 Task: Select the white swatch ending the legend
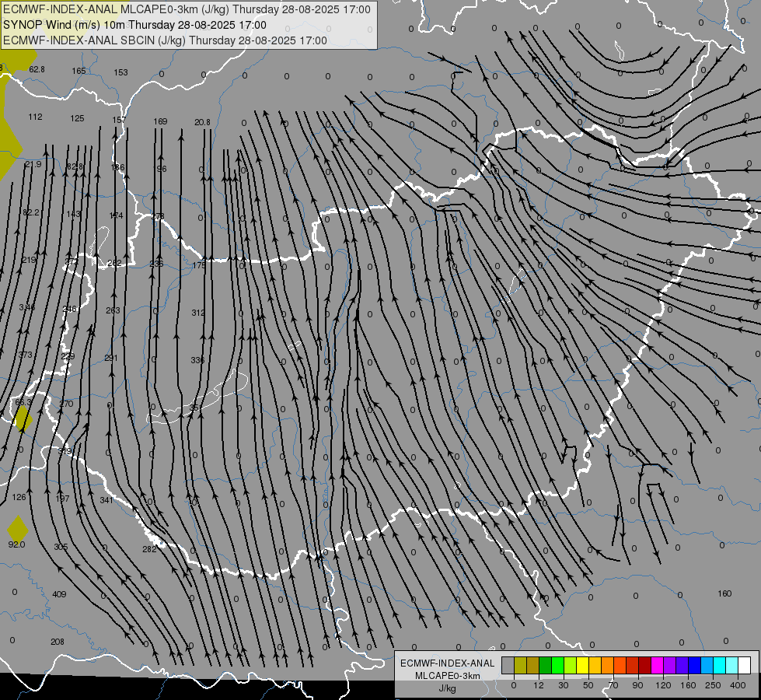(x=745, y=665)
